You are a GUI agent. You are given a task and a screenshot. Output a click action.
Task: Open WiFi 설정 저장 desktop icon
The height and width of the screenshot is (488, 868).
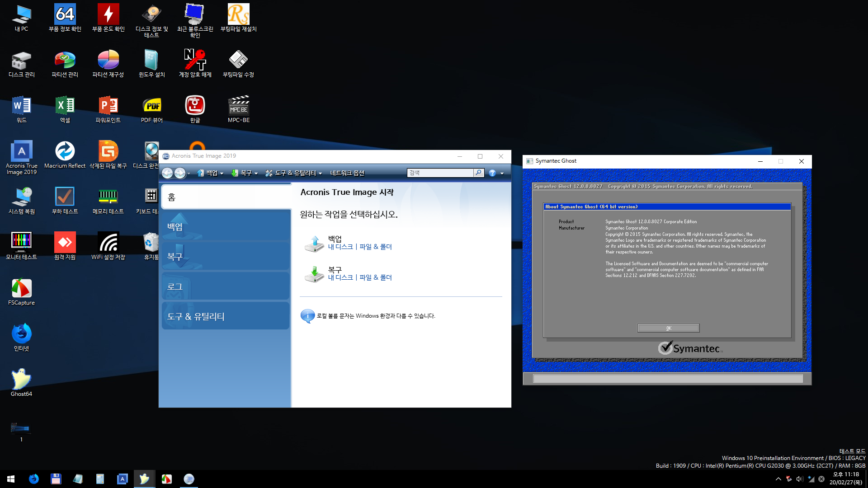pyautogui.click(x=108, y=246)
